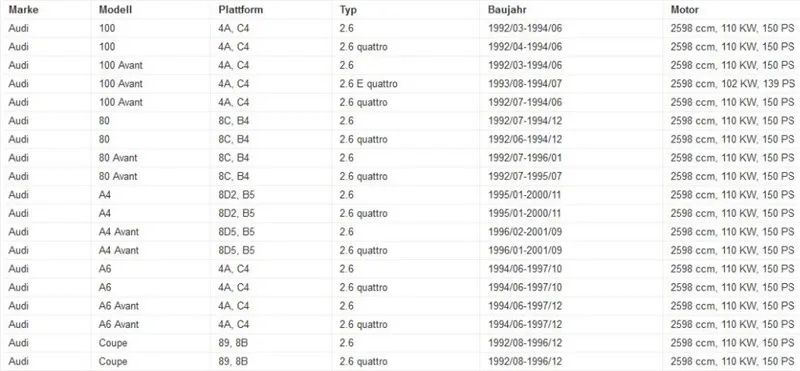Image resolution: width=800 pixels, height=371 pixels.
Task: Click the Marke column header
Action: 23,10
